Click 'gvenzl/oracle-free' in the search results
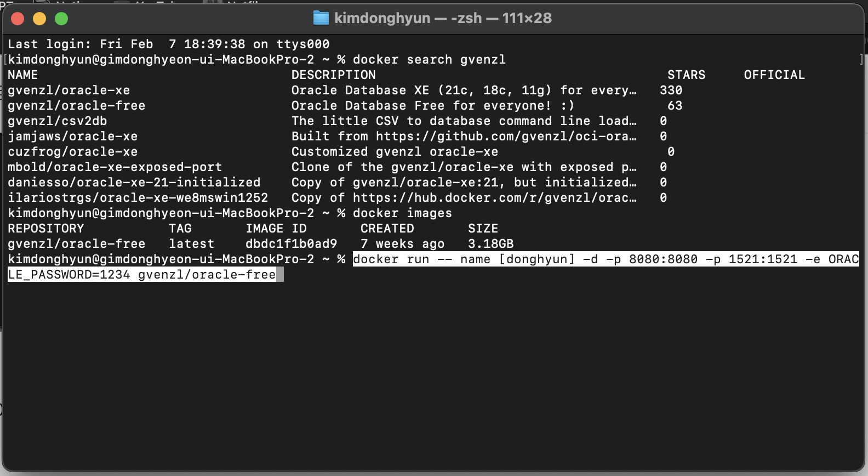This screenshot has width=868, height=476. coord(77,105)
